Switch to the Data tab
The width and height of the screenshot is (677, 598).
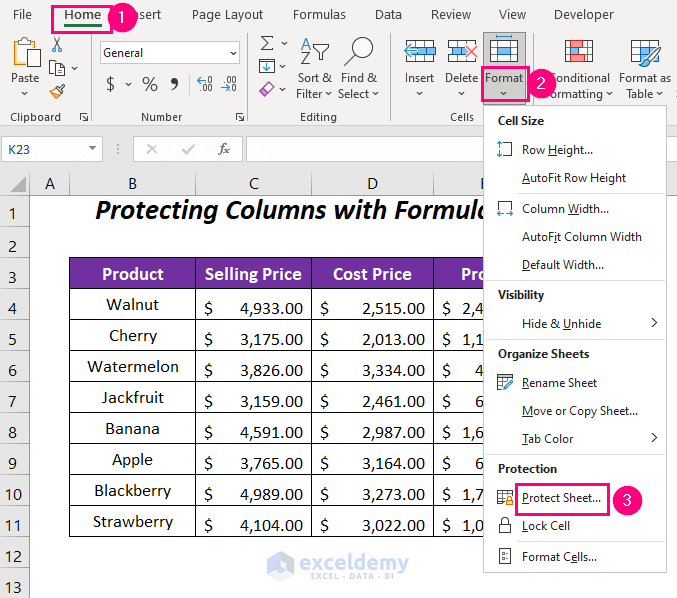click(388, 15)
